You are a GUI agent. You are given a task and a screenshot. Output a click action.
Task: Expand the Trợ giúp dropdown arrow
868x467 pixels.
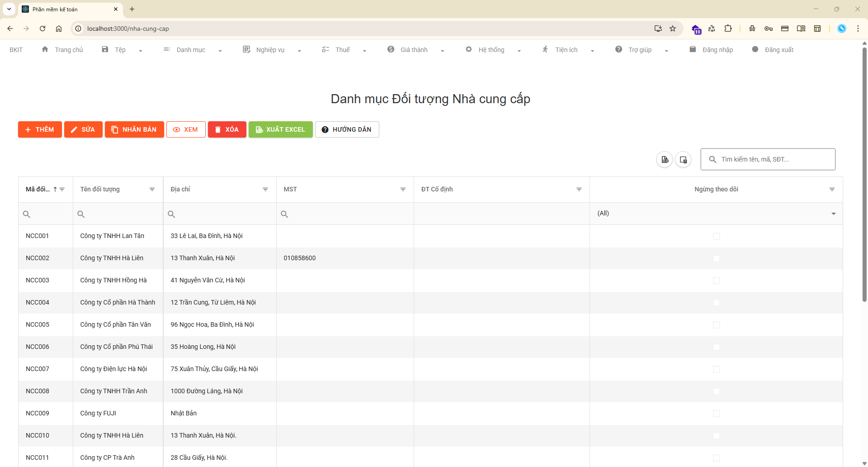666,51
